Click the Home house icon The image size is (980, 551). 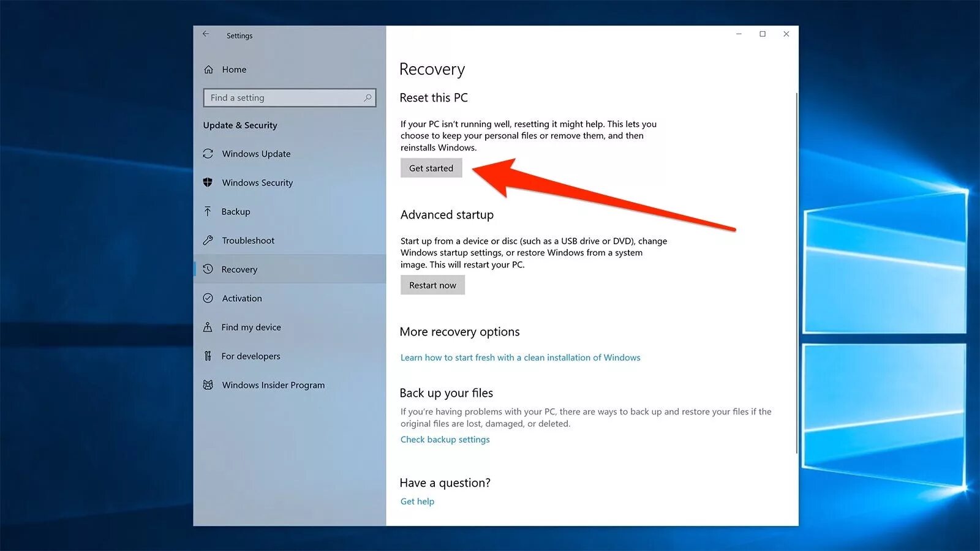click(x=208, y=70)
